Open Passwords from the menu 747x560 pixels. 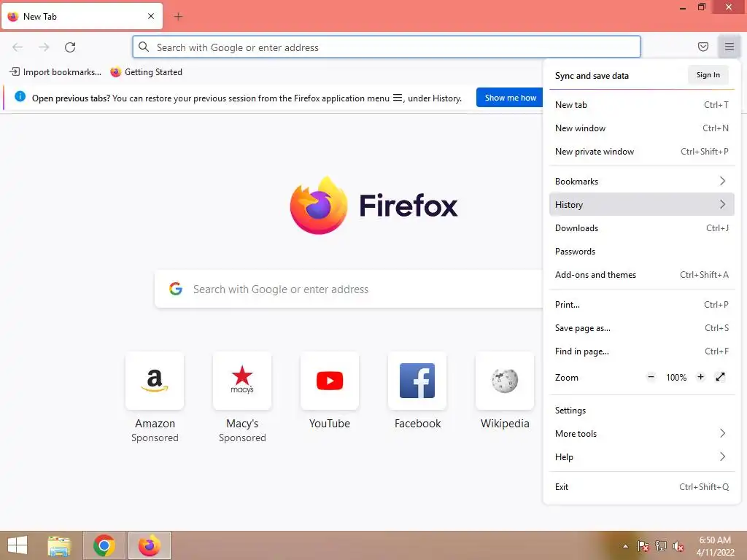pyautogui.click(x=642, y=252)
